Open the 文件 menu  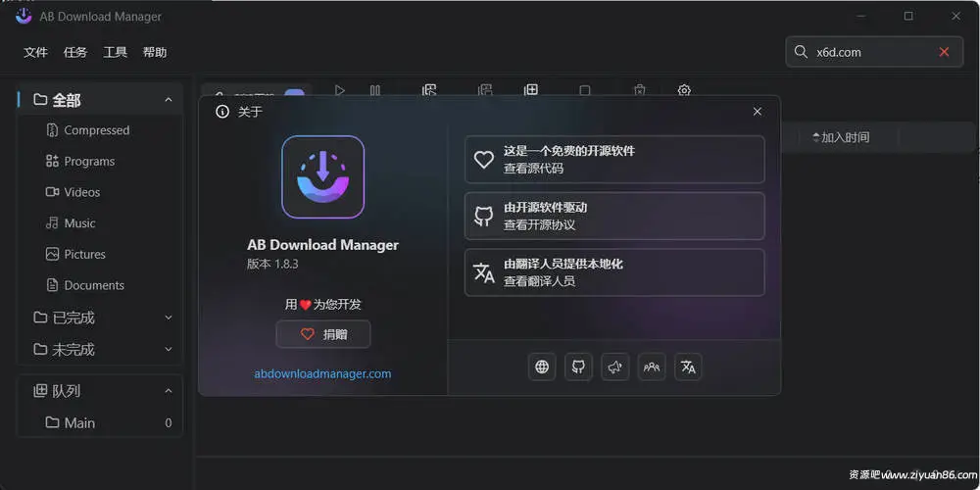[35, 52]
